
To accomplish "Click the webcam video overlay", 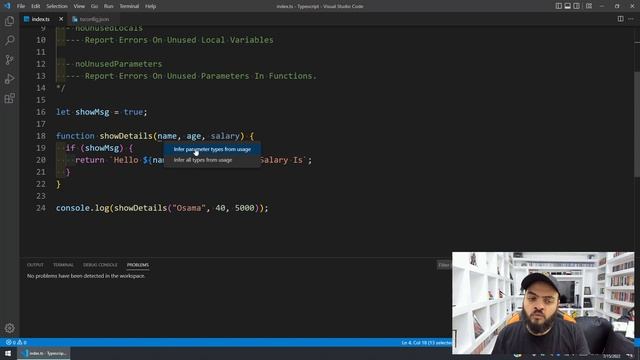I will point(543,302).
